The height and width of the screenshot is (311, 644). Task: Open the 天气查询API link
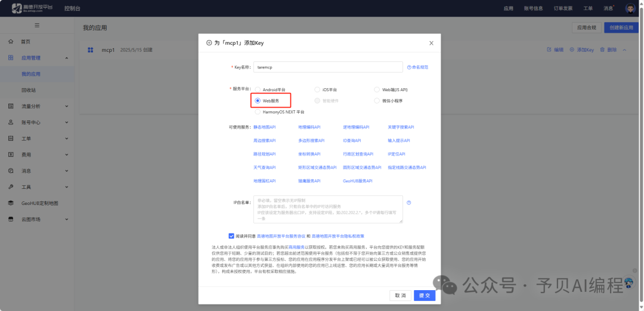tap(265, 167)
